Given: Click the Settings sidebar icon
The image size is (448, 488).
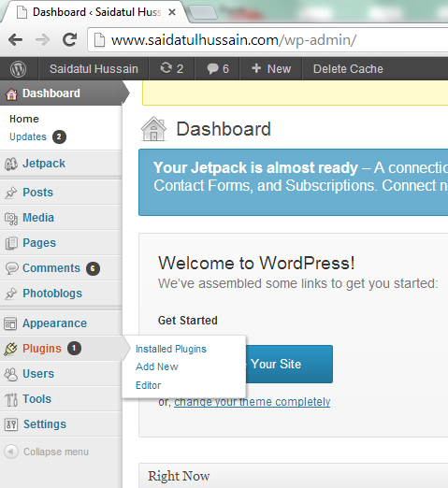Looking at the screenshot, I should (x=11, y=424).
